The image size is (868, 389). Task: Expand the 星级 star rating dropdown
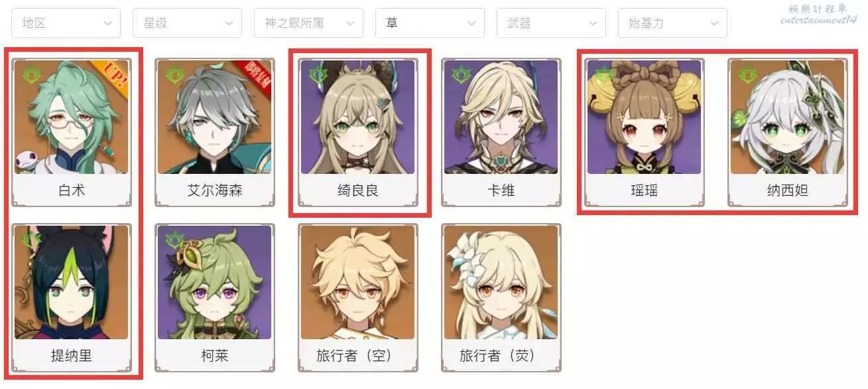pos(187,23)
